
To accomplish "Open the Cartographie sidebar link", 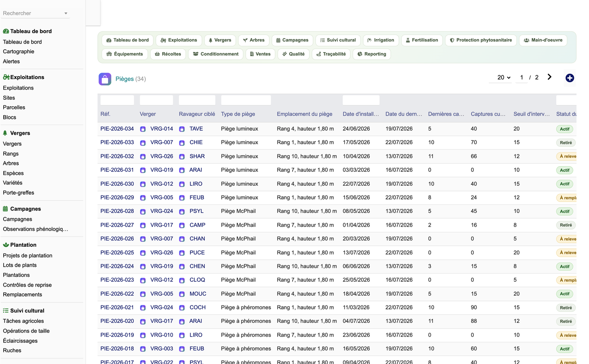I will click(18, 52).
